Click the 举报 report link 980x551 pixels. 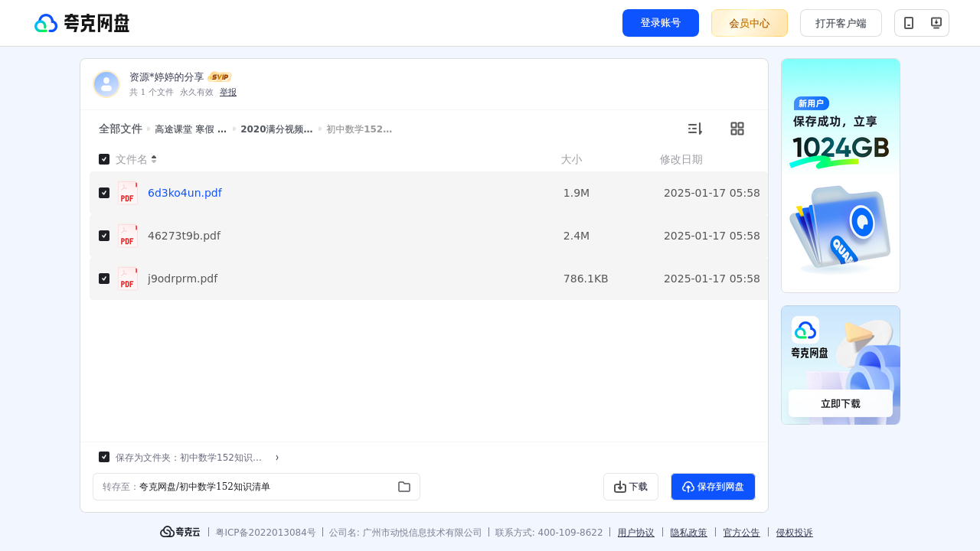pyautogui.click(x=228, y=92)
